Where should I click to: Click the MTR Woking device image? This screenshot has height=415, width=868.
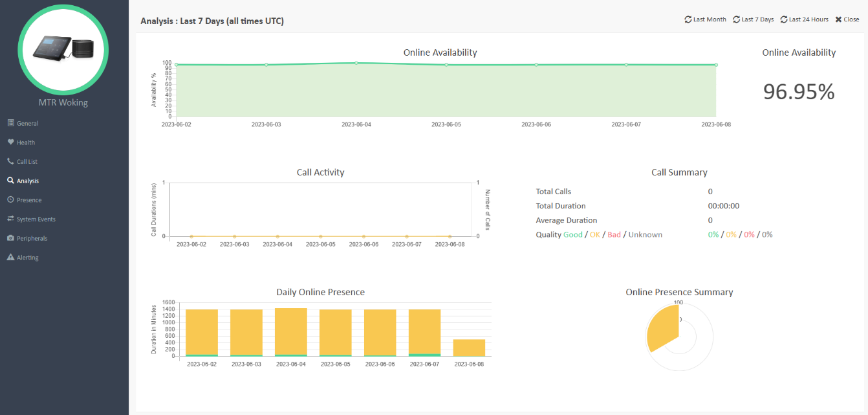(x=63, y=50)
